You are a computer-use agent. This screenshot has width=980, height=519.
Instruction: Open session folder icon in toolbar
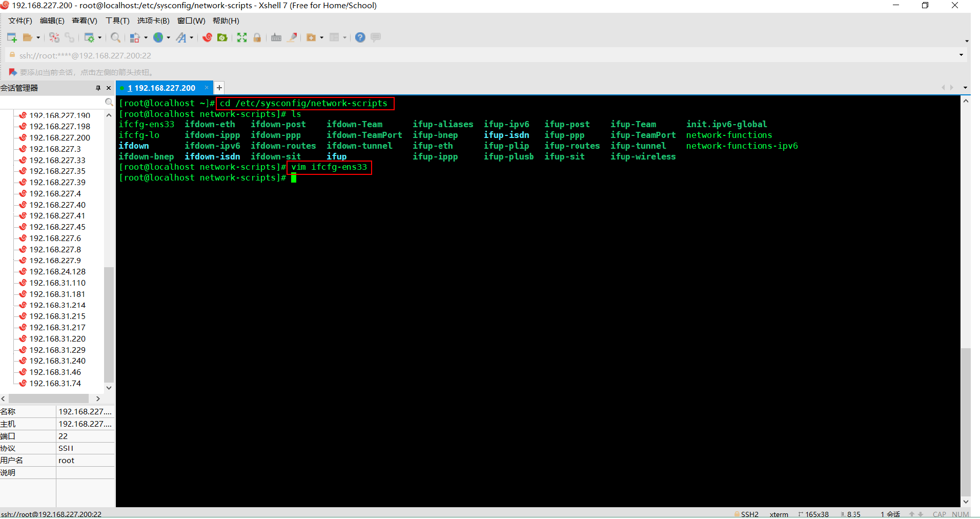coord(28,37)
